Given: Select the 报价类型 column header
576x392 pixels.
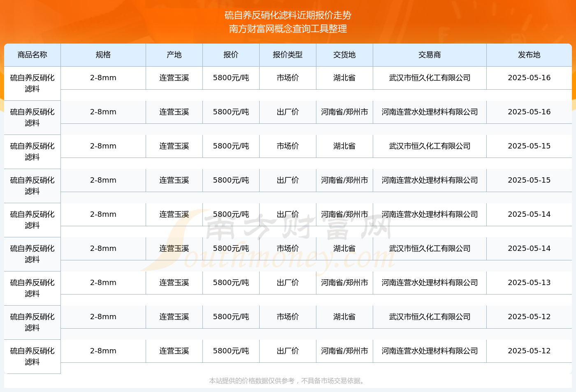Looking at the screenshot, I should (x=288, y=55).
